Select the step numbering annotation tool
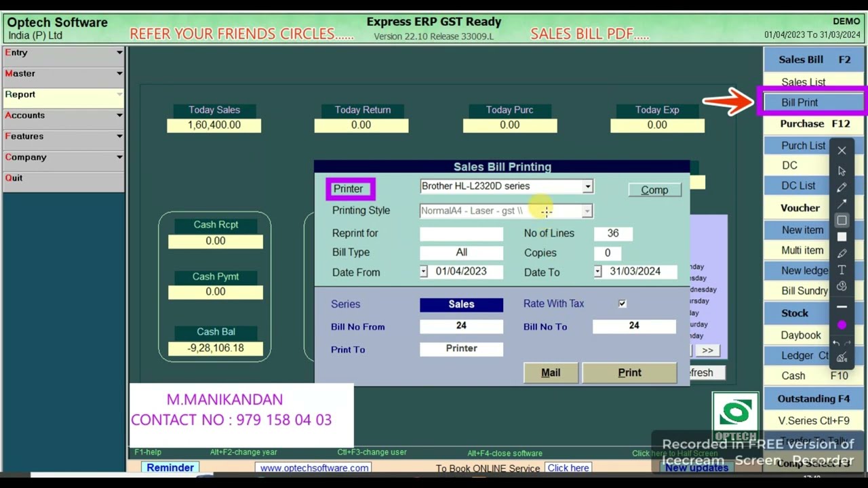Image resolution: width=868 pixels, height=488 pixels. [x=842, y=286]
